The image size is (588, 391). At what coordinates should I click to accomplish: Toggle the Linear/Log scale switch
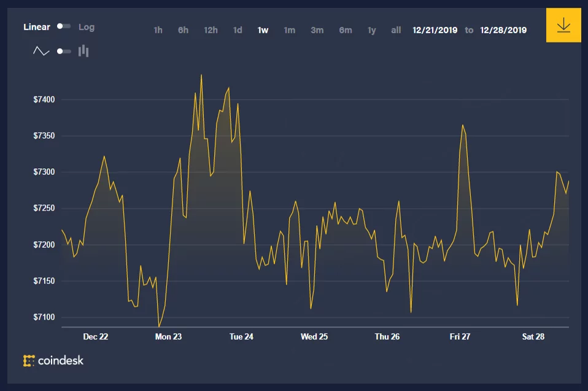(63, 26)
